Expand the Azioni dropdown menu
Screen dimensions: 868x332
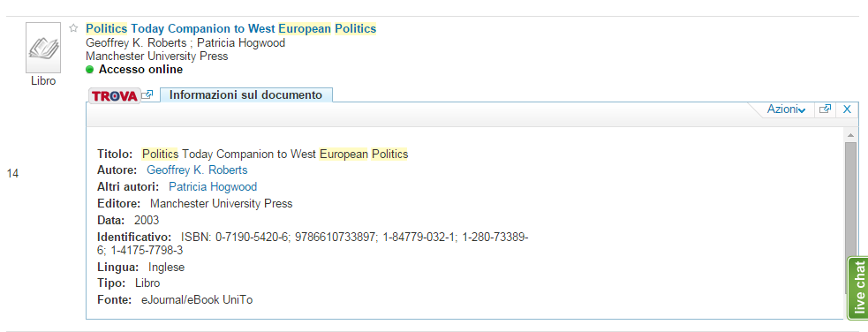pyautogui.click(x=786, y=109)
